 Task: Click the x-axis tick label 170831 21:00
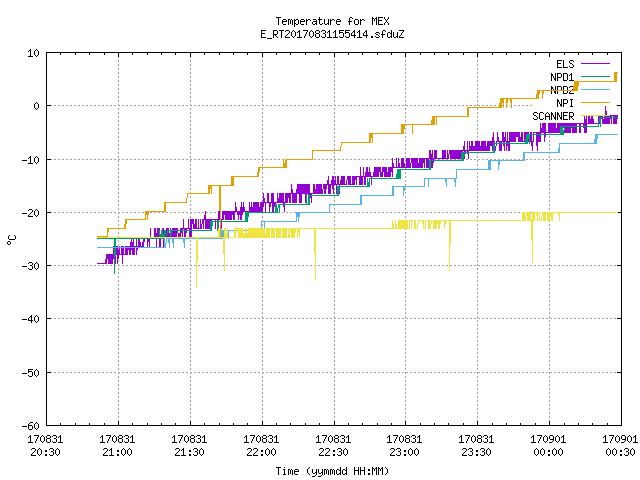117,446
